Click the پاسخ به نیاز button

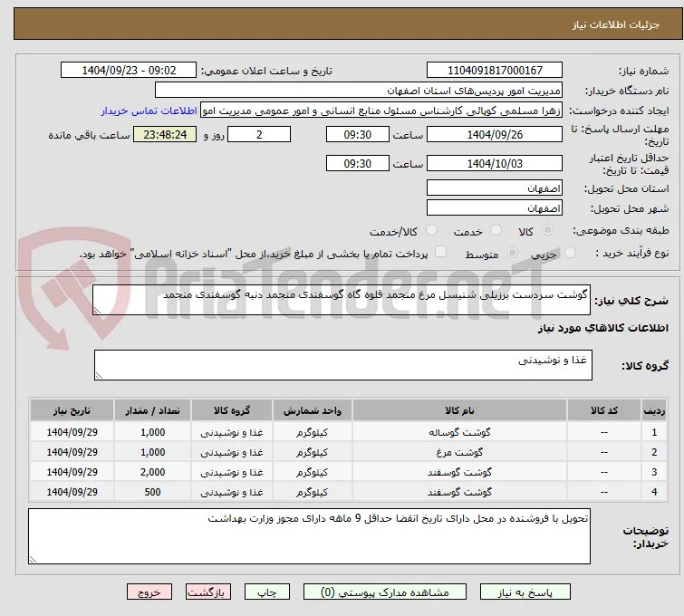pos(525,592)
